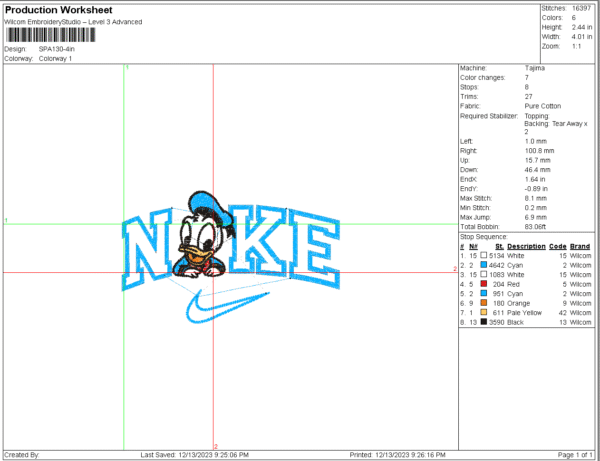
Task: Click the Brand column header
Action: [580, 246]
